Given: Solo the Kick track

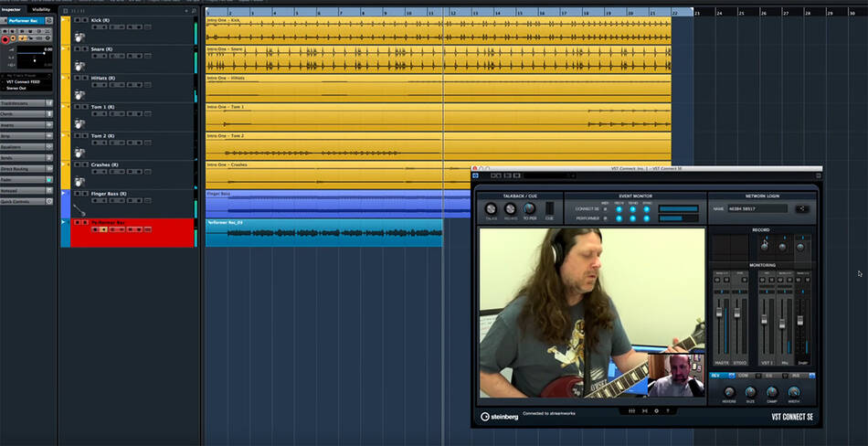Looking at the screenshot, I should tap(85, 20).
